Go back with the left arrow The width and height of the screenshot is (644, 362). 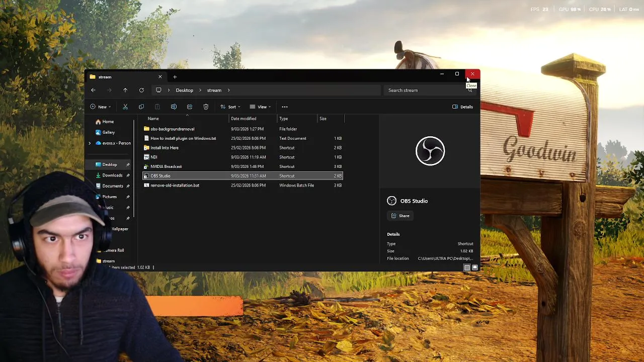(93, 90)
